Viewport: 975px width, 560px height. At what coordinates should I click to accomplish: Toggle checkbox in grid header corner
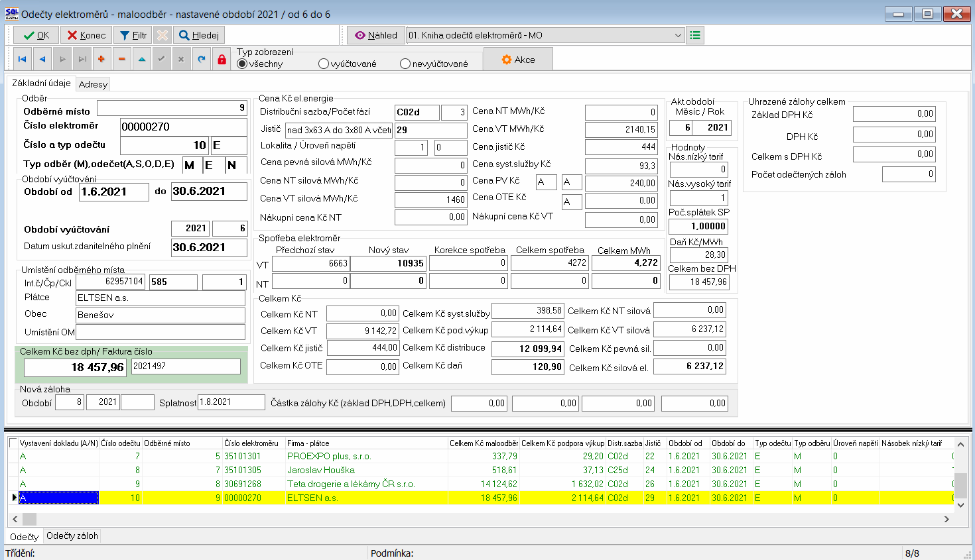(x=13, y=443)
